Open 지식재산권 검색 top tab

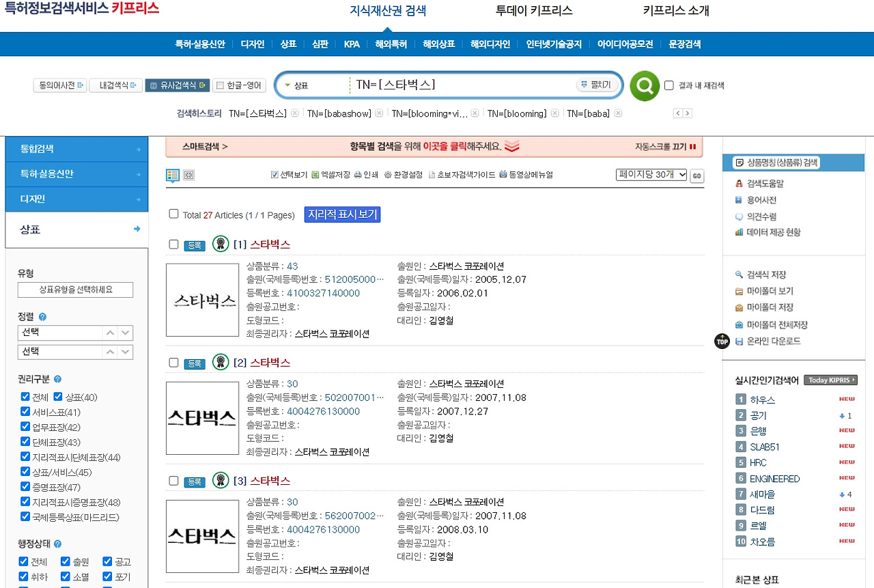pos(388,11)
